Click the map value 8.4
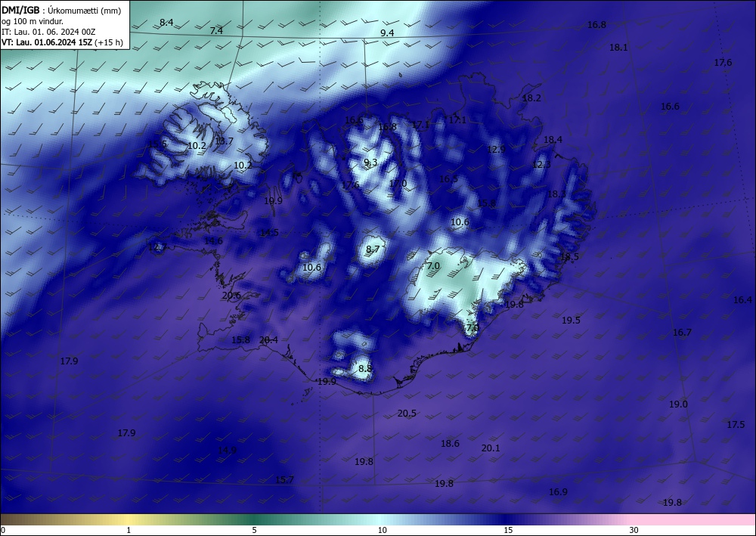756x536 pixels. 166,22
